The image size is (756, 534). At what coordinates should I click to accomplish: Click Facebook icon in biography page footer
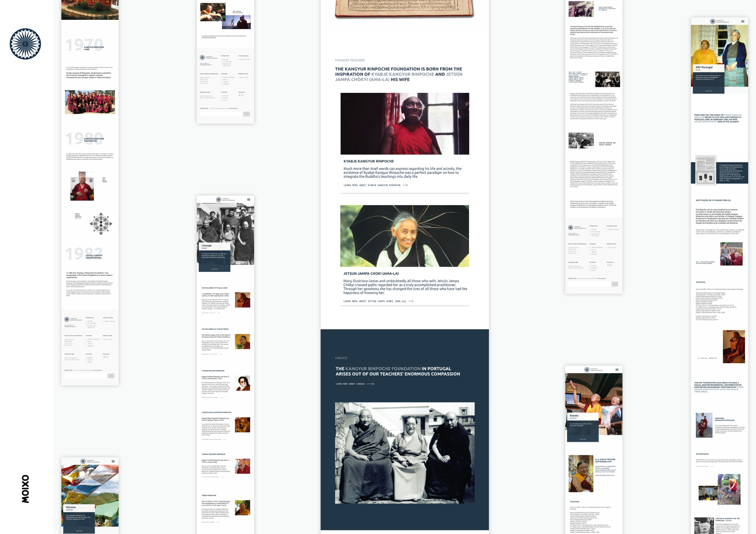[608, 265]
